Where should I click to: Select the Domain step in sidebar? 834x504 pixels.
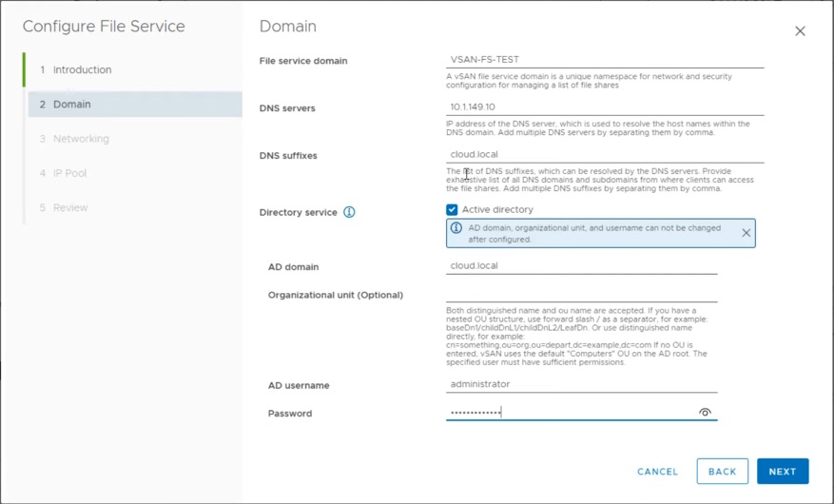72,105
